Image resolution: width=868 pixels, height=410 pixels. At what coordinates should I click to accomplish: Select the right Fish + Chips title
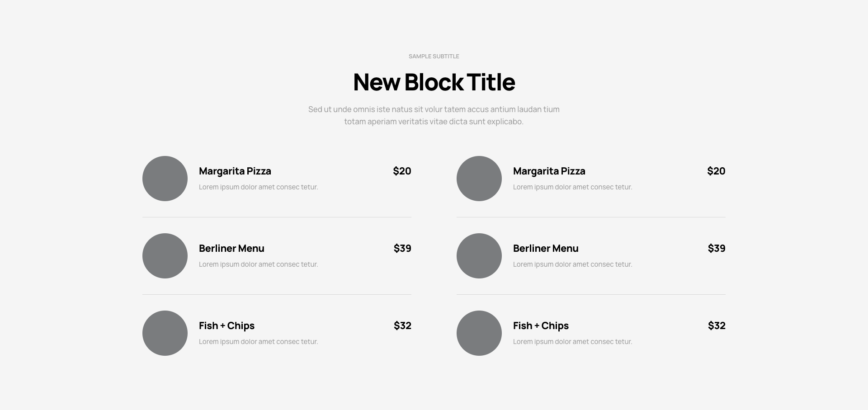tap(541, 326)
